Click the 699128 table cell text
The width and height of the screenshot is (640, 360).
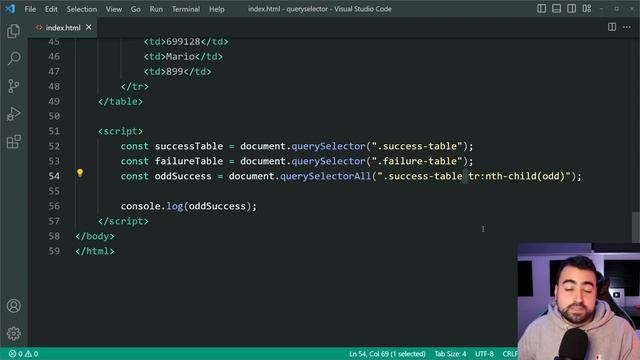[183, 42]
